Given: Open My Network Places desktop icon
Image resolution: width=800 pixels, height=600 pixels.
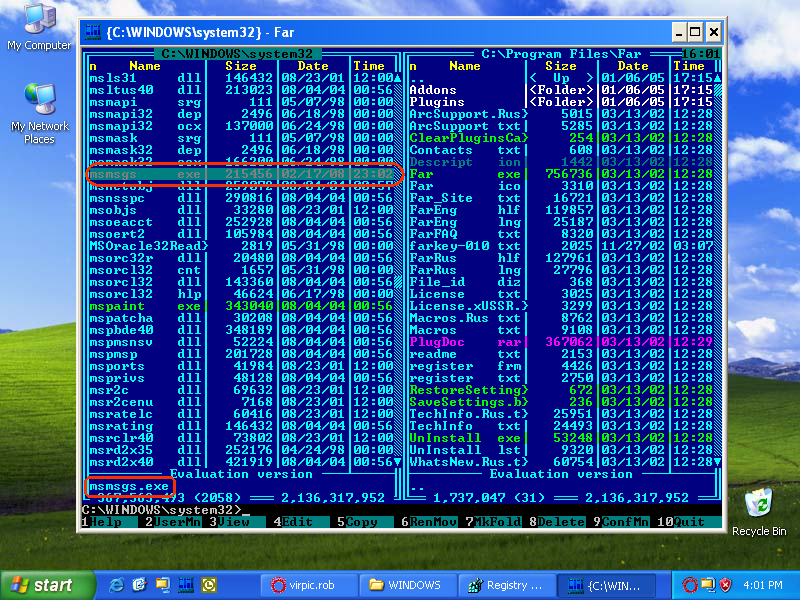Looking at the screenshot, I should [x=40, y=113].
